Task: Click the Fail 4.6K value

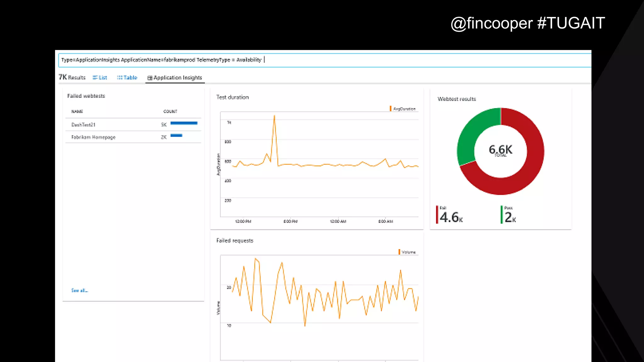Action: point(451,217)
